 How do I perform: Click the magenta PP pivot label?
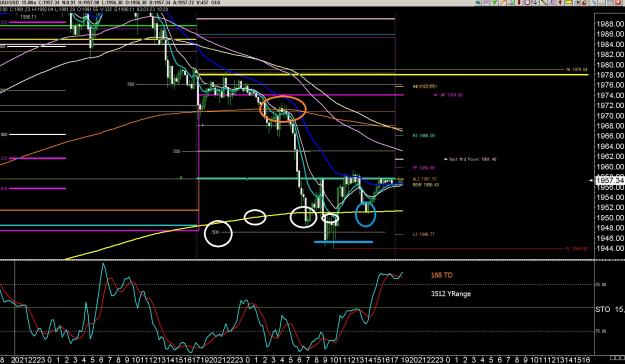point(424,168)
